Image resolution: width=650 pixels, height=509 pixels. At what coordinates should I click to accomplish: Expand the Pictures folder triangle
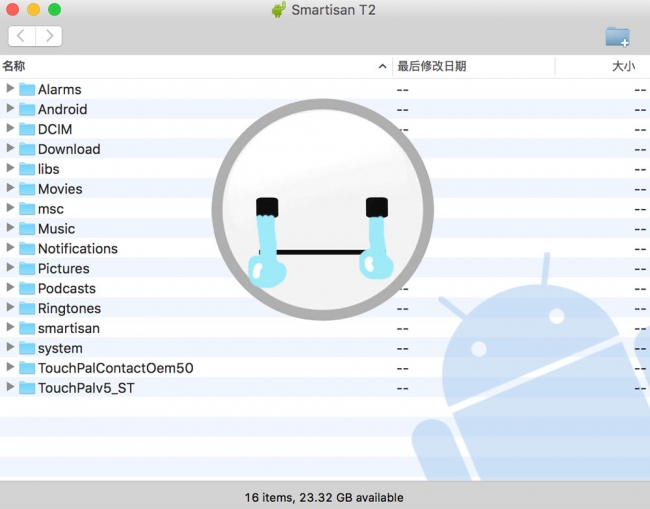(10, 267)
